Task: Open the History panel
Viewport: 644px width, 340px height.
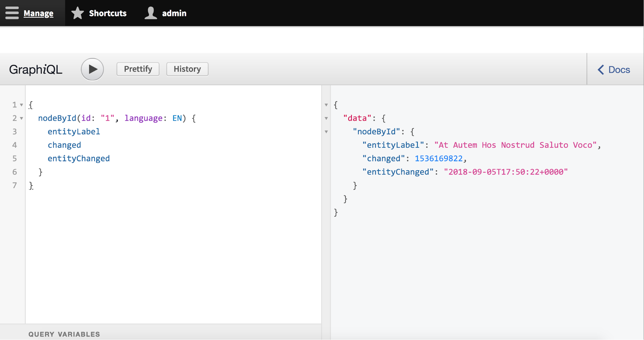Action: [187, 69]
